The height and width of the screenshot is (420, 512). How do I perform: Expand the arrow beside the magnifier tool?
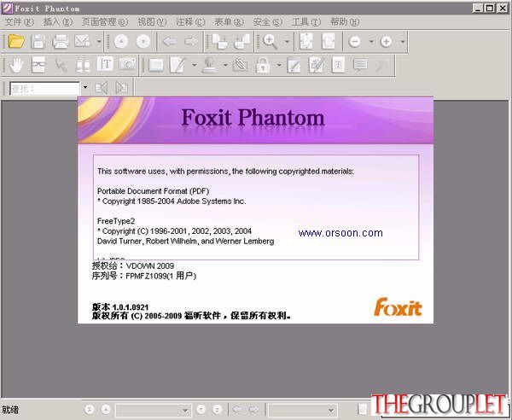(x=287, y=42)
